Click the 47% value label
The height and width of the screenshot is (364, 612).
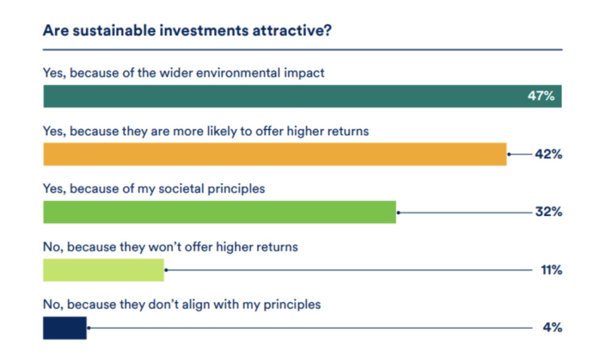coord(541,96)
